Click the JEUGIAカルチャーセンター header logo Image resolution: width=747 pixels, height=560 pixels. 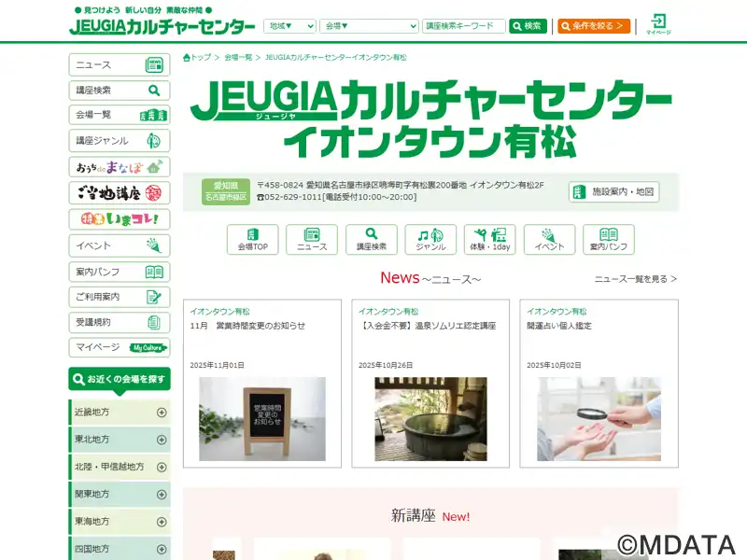coord(162,26)
